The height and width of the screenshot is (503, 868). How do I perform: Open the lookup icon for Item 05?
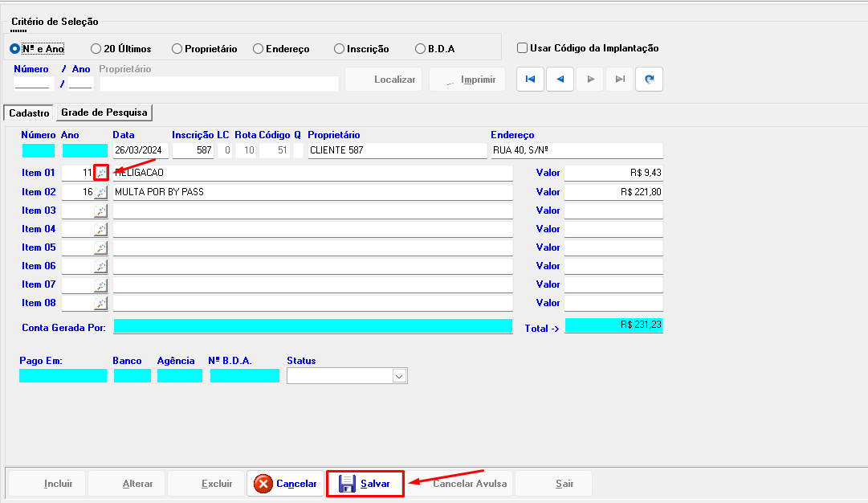coord(100,247)
